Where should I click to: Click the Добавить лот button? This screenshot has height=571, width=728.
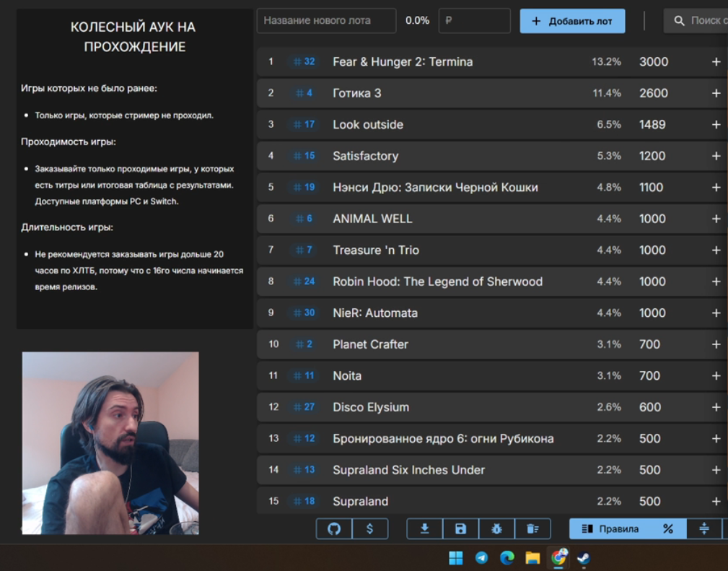[x=572, y=21]
